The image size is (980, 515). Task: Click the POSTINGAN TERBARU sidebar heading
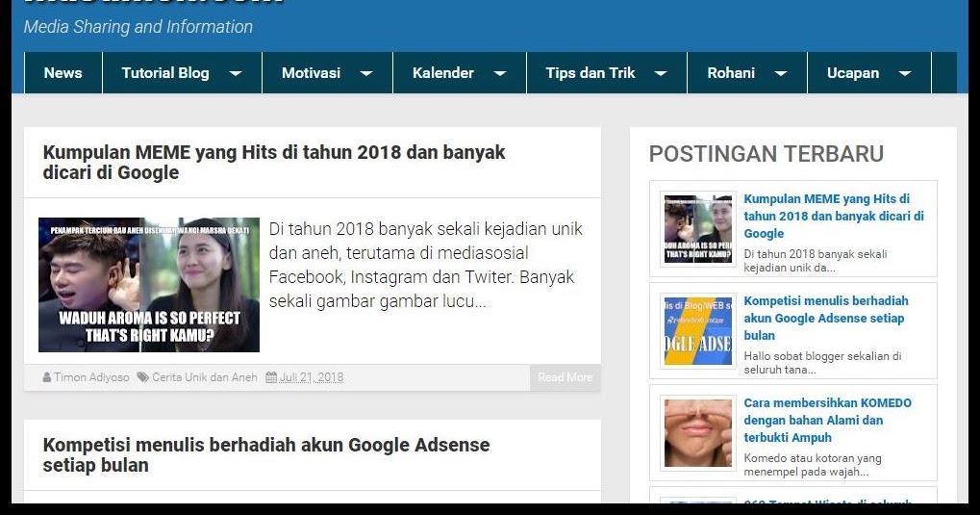point(766,154)
